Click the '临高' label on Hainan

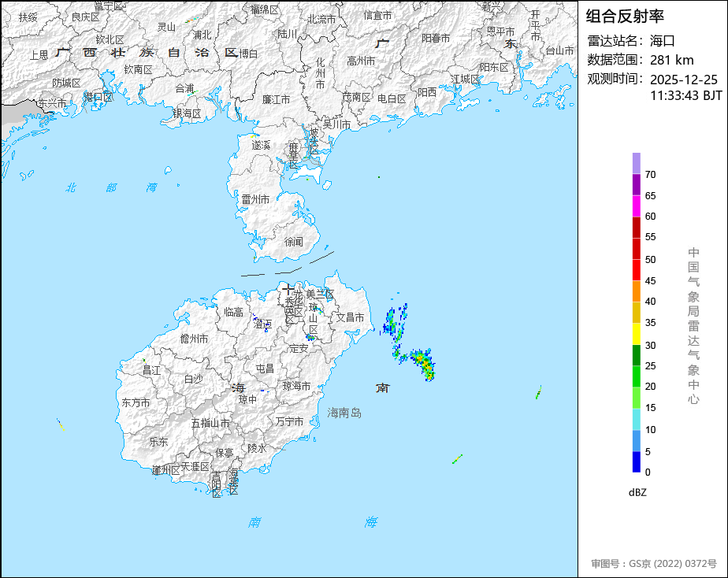(233, 312)
